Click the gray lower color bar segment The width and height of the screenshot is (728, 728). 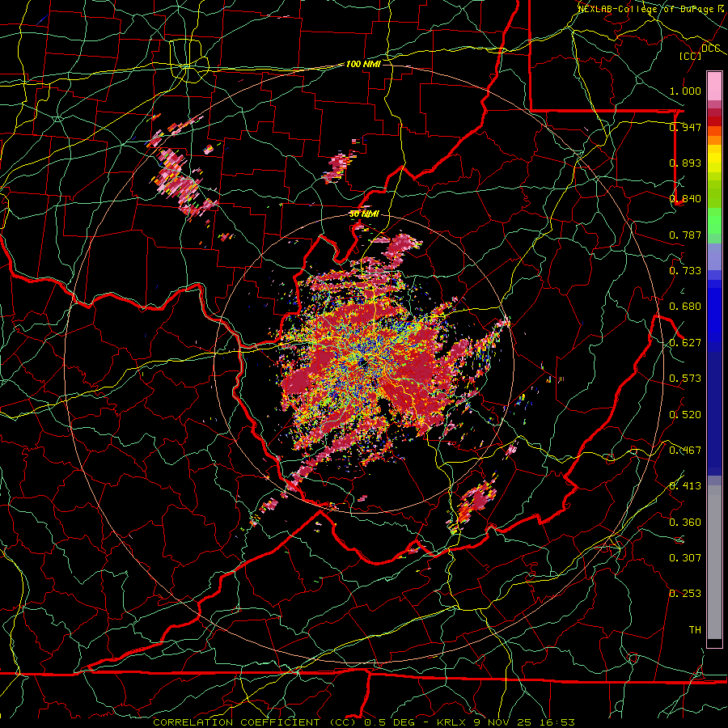tap(714, 566)
